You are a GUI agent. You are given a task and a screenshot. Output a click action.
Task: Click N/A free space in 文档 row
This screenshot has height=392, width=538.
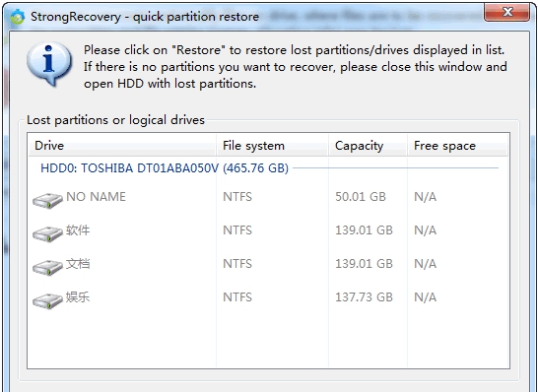[x=425, y=263]
